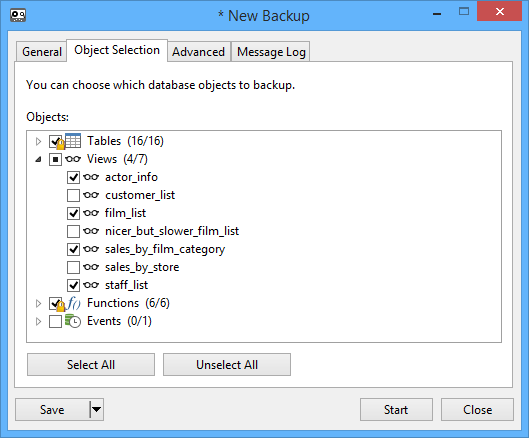The image size is (529, 438).
Task: Click the Events clock icon
Action: click(73, 321)
